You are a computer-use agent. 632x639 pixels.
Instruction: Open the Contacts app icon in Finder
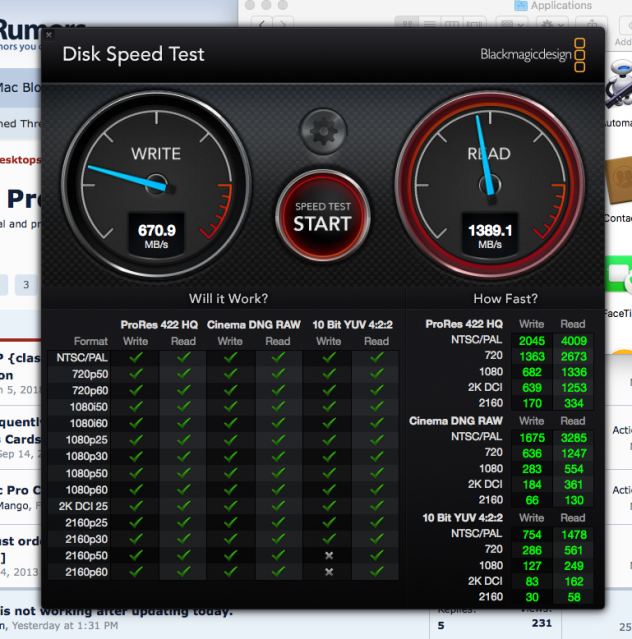coord(619,181)
